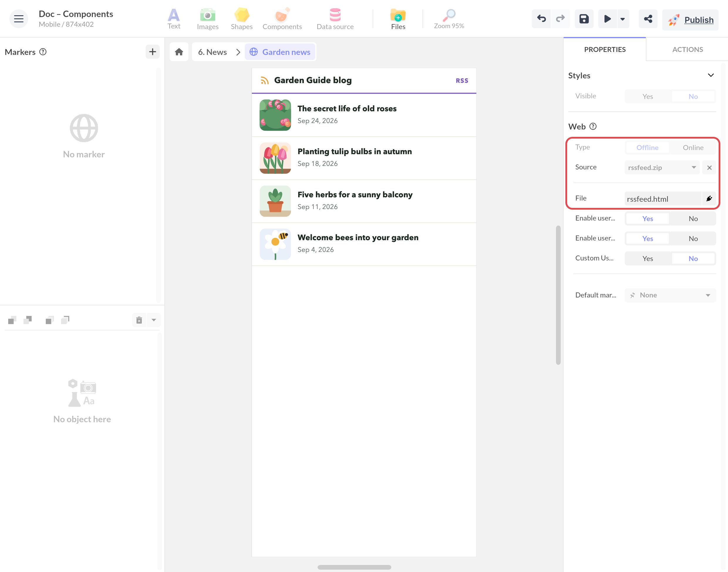Screen dimensions: 728x572
Task: Open the Source rssfeed.zip dropdown
Action: 662,167
